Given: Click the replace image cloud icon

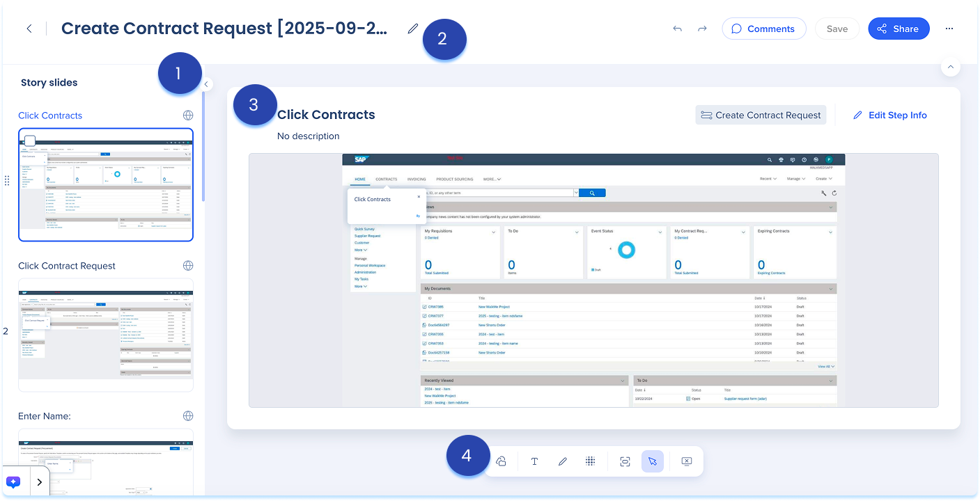Looking at the screenshot, I should (501, 461).
